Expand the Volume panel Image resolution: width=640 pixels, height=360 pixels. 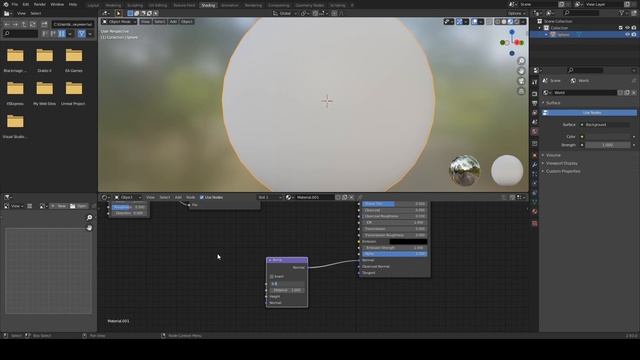(x=553, y=155)
